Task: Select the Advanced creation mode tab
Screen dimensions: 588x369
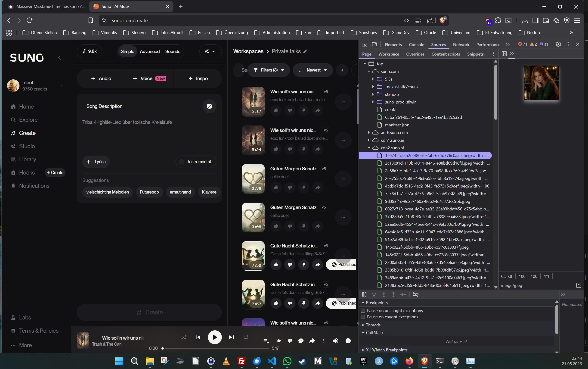Action: click(x=150, y=51)
